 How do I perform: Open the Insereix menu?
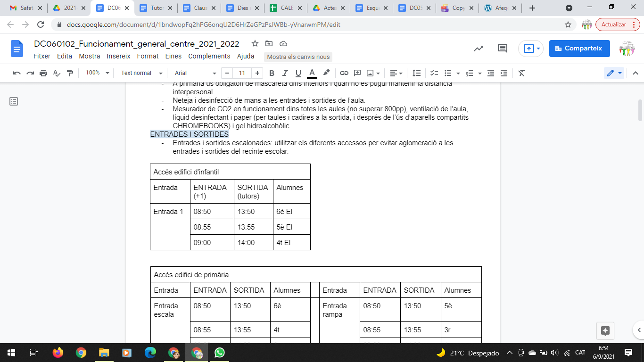point(119,56)
